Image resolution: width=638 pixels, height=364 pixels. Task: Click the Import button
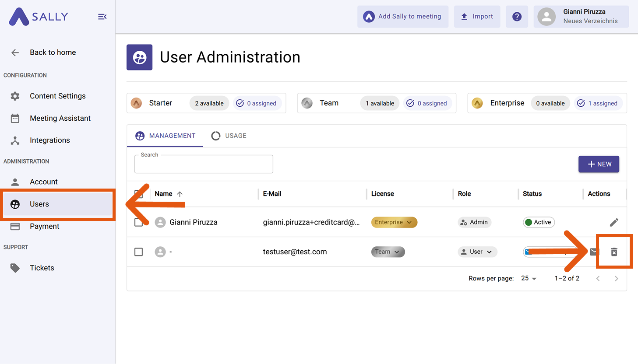(477, 17)
